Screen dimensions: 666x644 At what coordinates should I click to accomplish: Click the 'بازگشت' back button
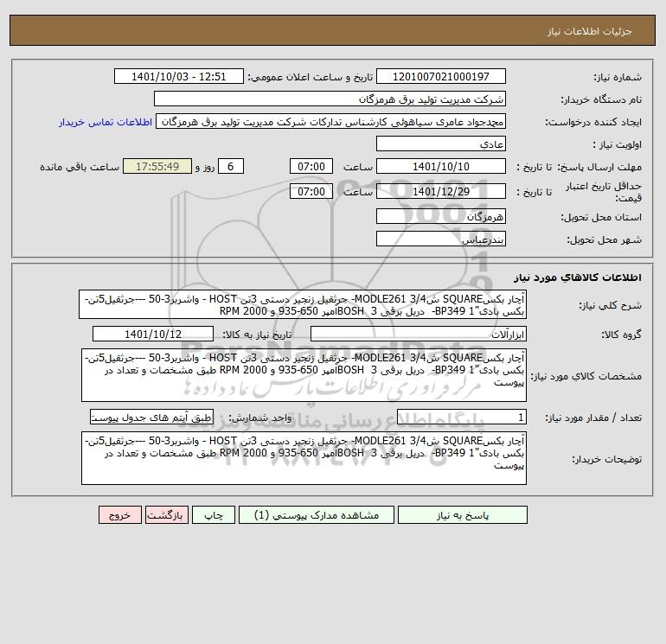(x=166, y=515)
